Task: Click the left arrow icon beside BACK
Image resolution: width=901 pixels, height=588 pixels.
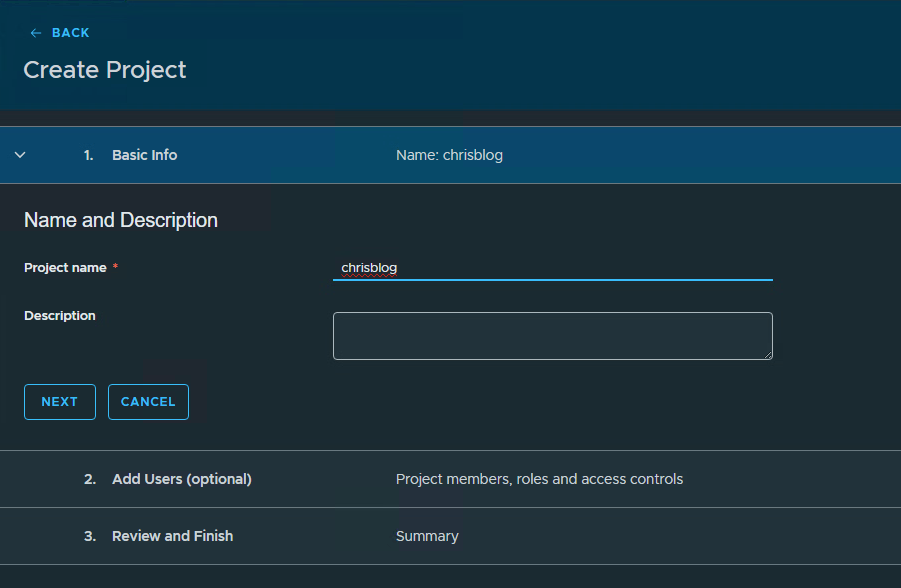Action: click(36, 33)
